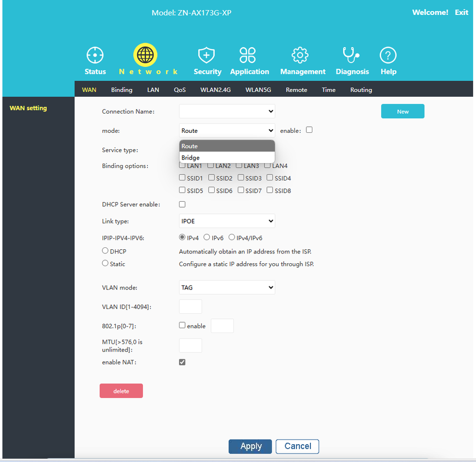Go to the Routing tab
The image size is (476, 462).
(361, 90)
